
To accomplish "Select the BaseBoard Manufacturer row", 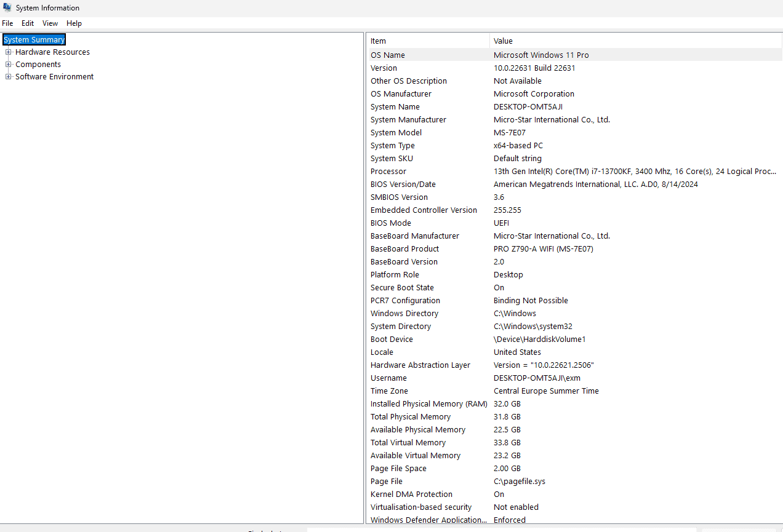I will point(575,236).
